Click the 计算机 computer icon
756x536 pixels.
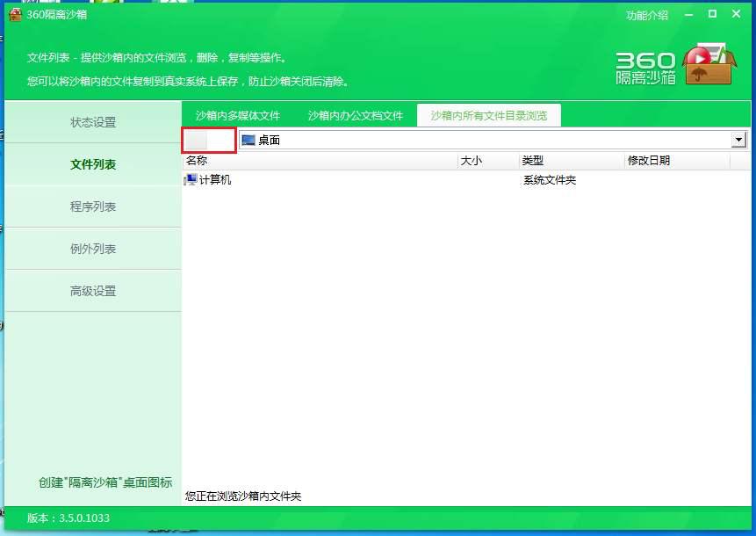[x=191, y=180]
